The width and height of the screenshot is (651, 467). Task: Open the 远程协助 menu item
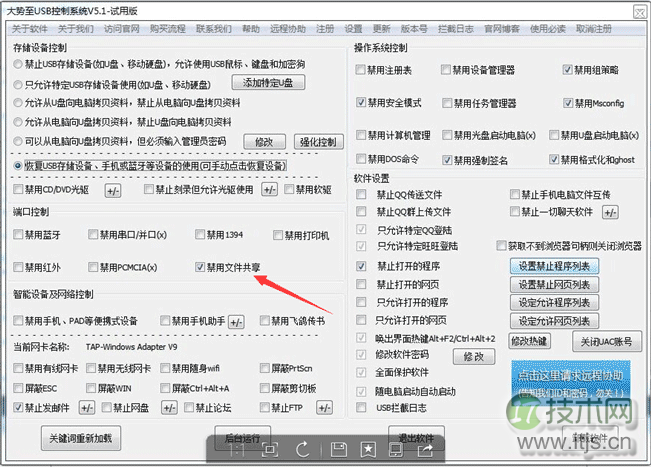(x=288, y=29)
